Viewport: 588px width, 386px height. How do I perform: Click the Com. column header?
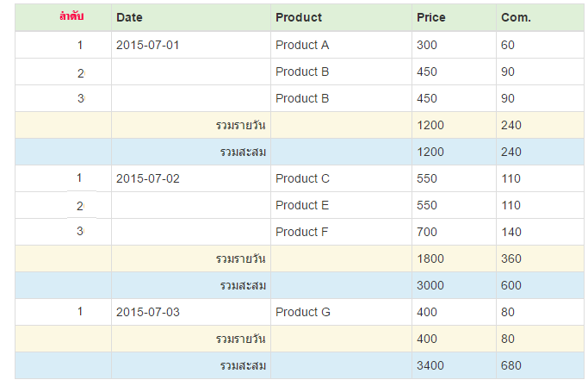pyautogui.click(x=516, y=17)
